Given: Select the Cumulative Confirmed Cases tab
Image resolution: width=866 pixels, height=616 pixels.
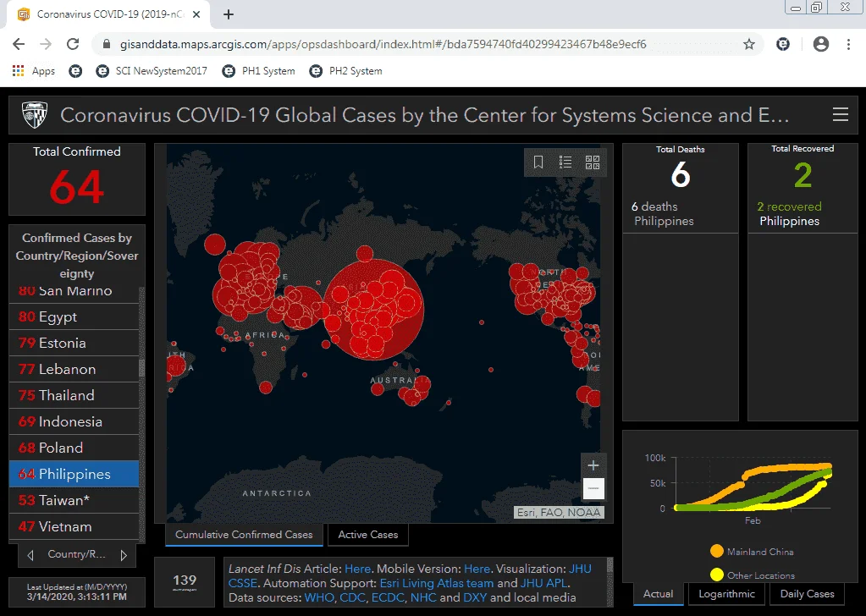Looking at the screenshot, I should [x=244, y=534].
